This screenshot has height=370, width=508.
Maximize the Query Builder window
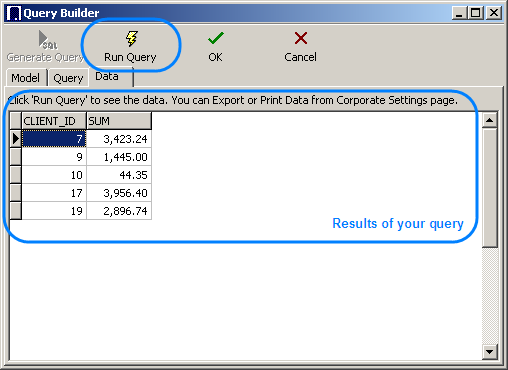(476, 13)
